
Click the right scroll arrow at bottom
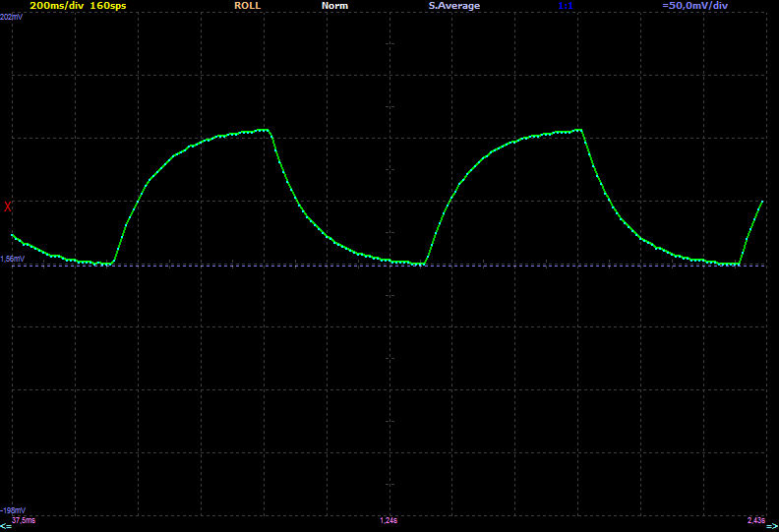coord(773,526)
